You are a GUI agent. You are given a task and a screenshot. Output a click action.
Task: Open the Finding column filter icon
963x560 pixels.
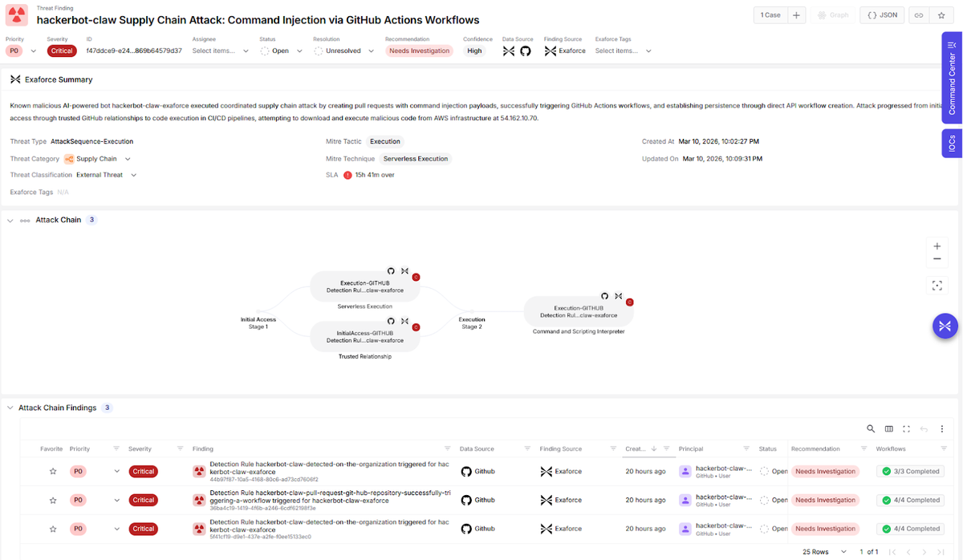click(448, 448)
